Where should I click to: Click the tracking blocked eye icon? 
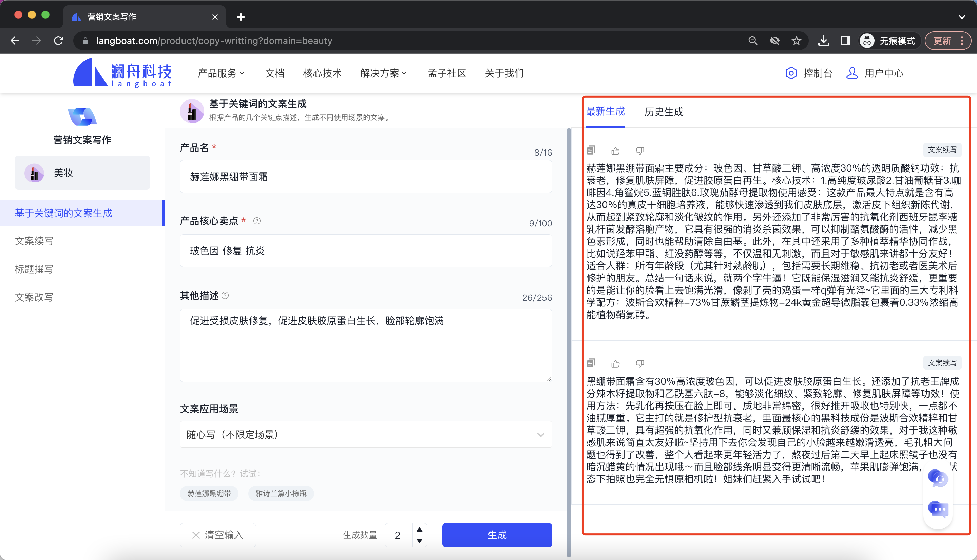click(774, 41)
